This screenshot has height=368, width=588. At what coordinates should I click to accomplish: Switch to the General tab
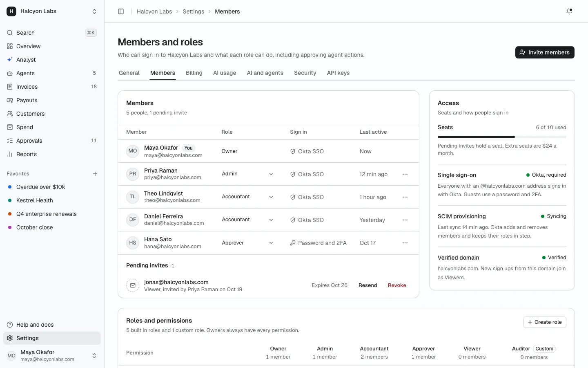(x=129, y=73)
